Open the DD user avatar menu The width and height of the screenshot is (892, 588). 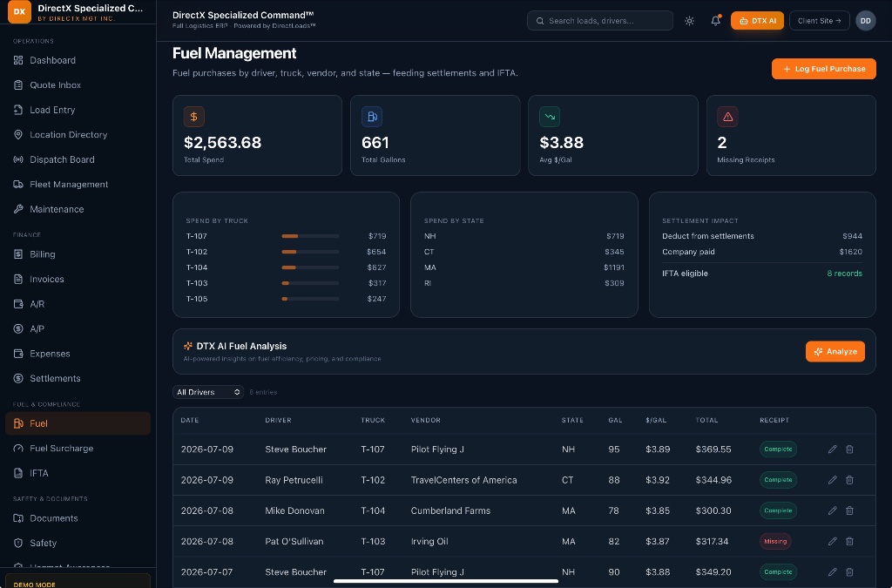point(865,21)
